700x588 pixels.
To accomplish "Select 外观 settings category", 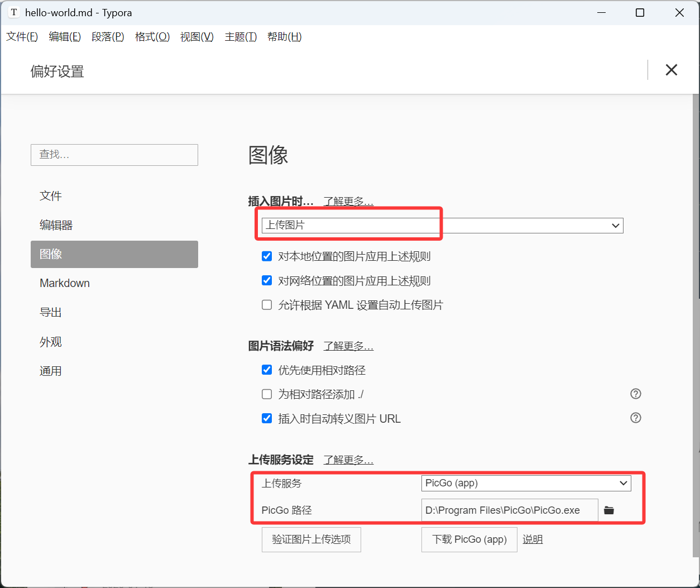I will (114, 342).
